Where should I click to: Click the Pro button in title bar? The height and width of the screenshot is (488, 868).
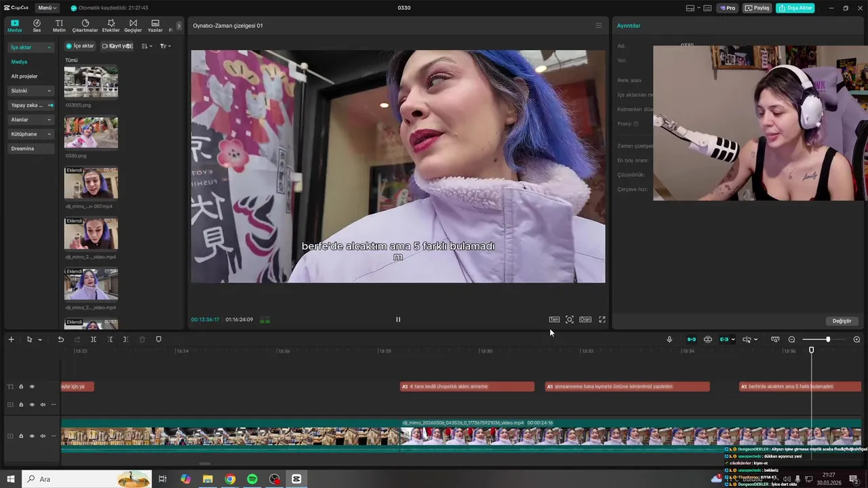728,8
